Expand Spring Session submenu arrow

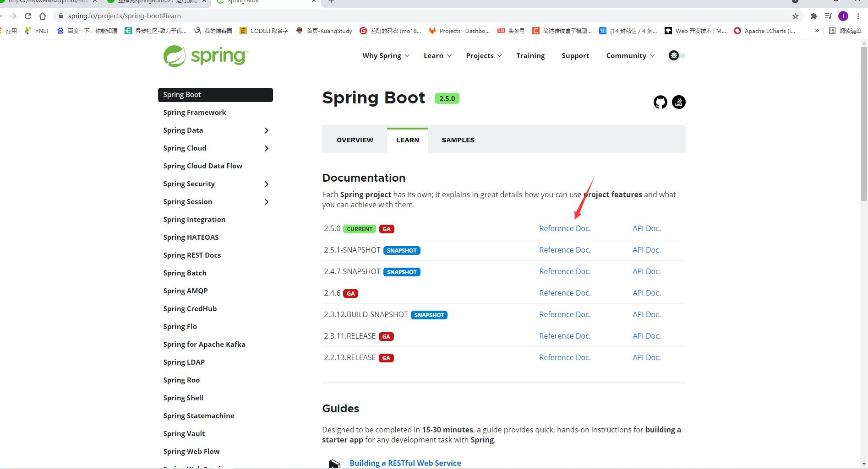pos(267,202)
